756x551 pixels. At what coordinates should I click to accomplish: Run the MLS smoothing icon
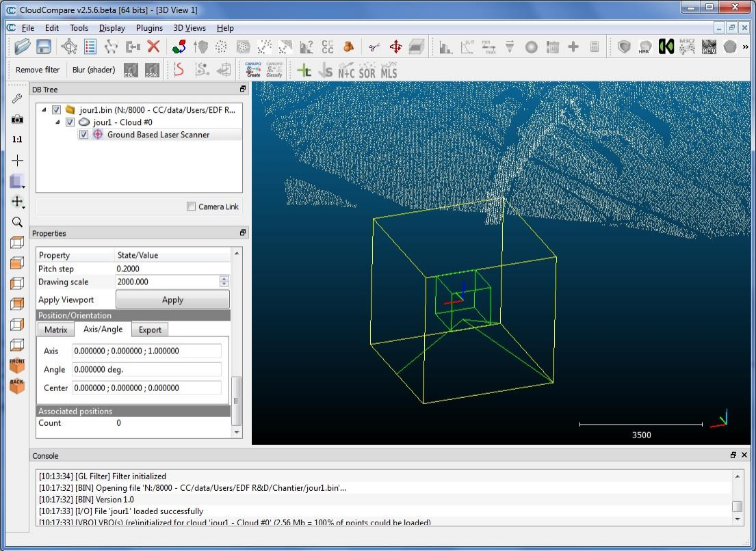(389, 72)
